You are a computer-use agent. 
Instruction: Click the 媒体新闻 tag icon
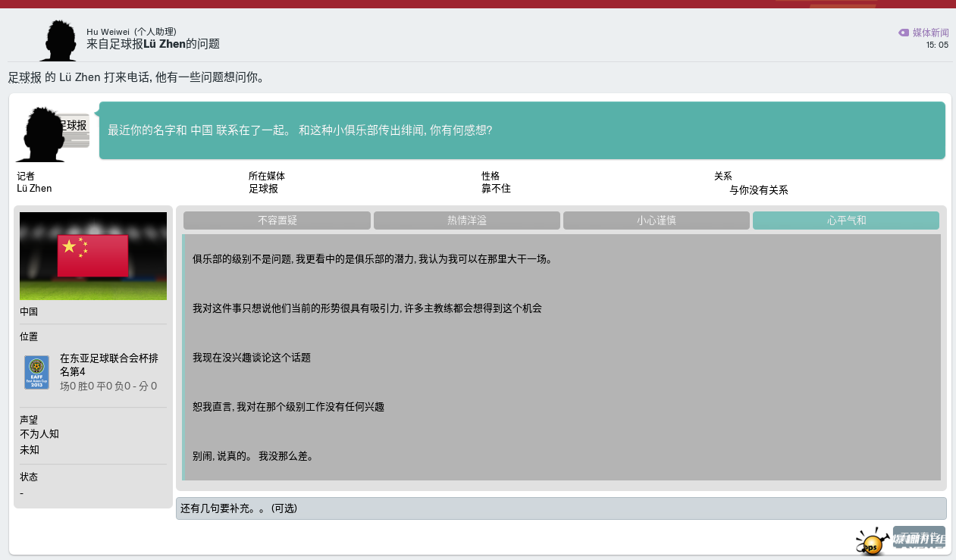click(x=903, y=33)
